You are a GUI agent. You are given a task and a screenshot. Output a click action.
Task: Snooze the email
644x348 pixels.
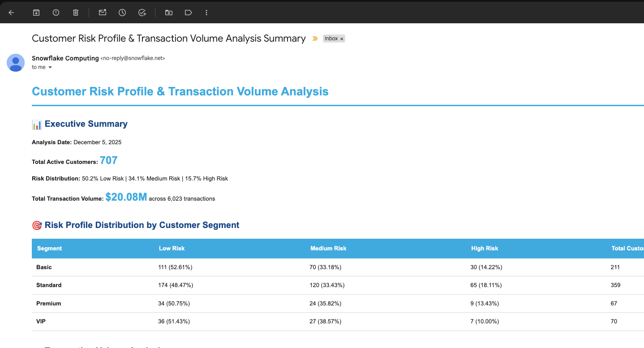pyautogui.click(x=122, y=13)
